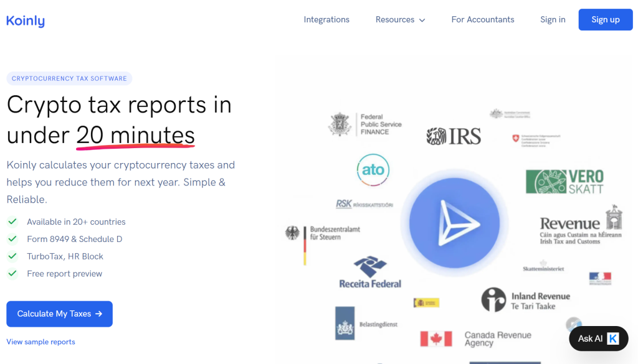Click the Calculate My Taxes button
This screenshot has width=638, height=364.
pos(59,314)
